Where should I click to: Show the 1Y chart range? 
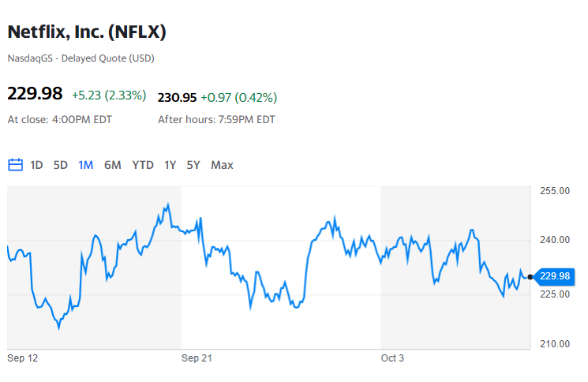(170, 165)
